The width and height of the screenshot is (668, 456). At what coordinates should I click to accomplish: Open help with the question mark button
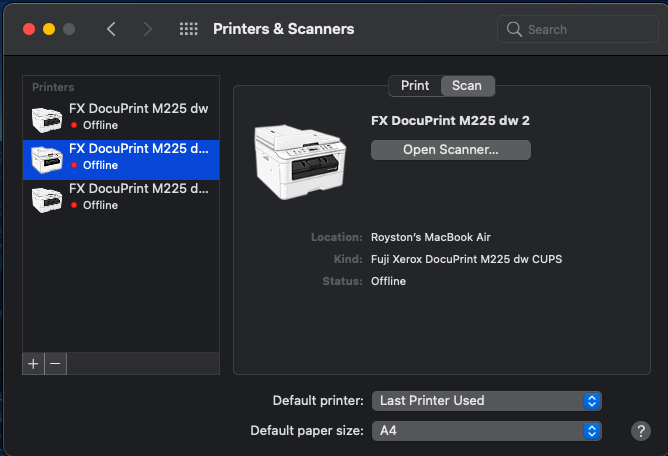[641, 431]
